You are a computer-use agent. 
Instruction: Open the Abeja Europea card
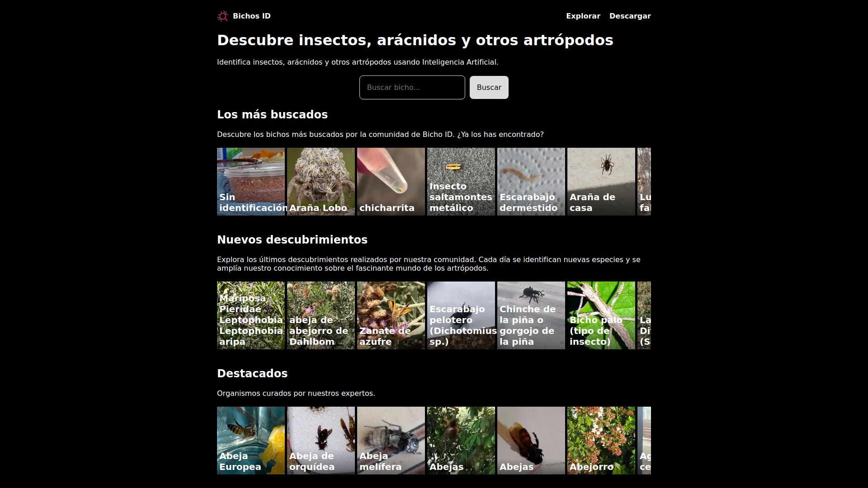[x=250, y=440]
